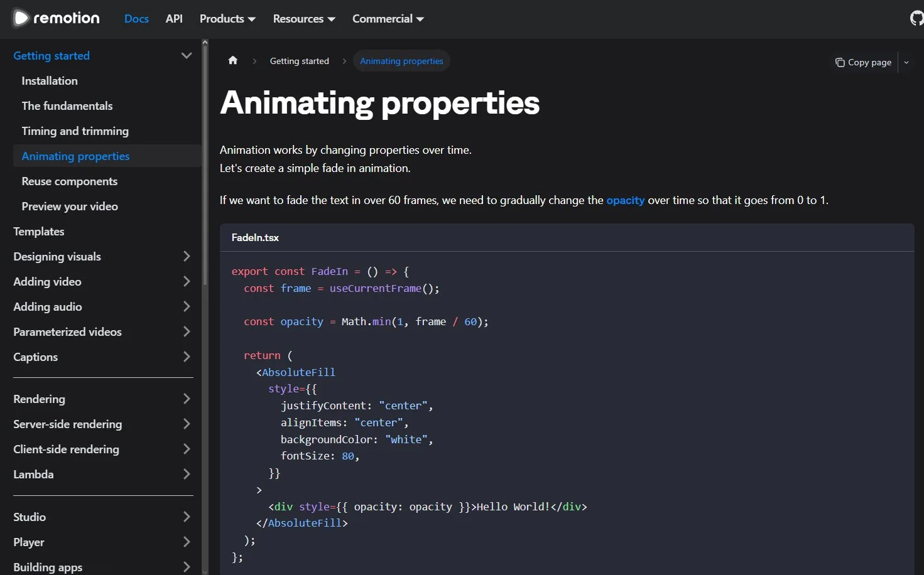Open Studio sidebar label
The height and width of the screenshot is (575, 924).
click(30, 517)
